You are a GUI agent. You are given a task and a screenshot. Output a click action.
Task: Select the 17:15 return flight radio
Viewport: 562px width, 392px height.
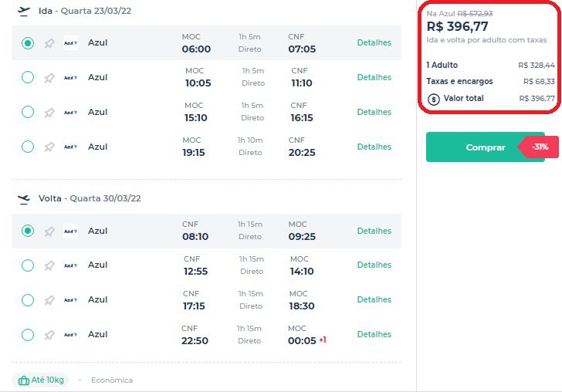(28, 299)
